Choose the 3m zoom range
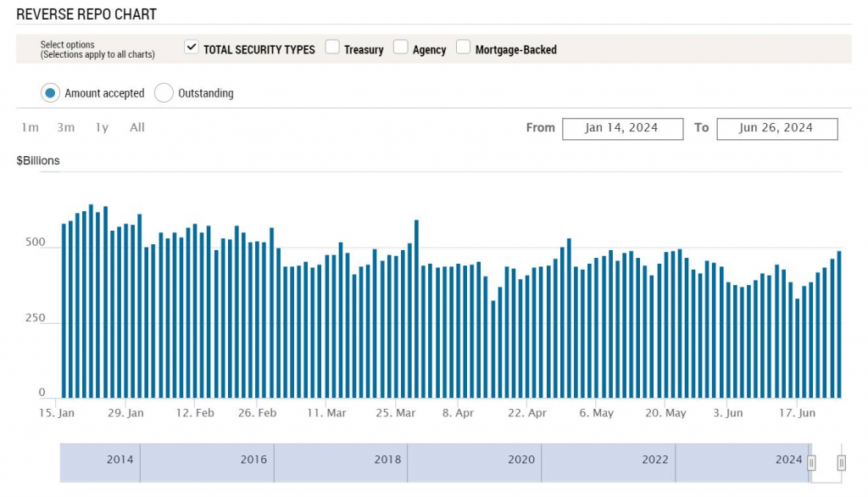The height and width of the screenshot is (497, 868). 65,127
